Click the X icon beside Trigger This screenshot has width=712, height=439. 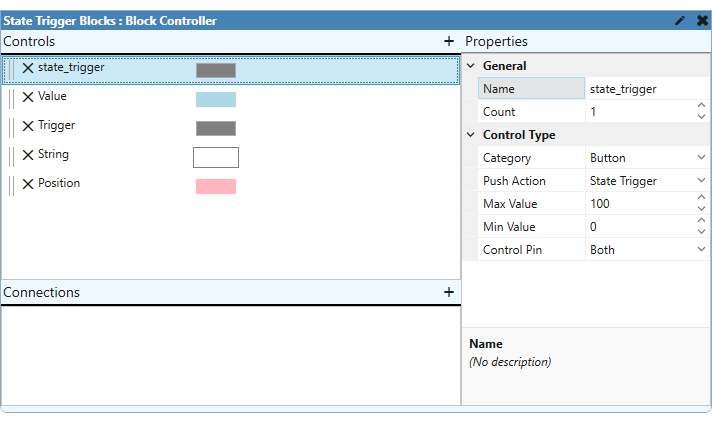point(28,127)
